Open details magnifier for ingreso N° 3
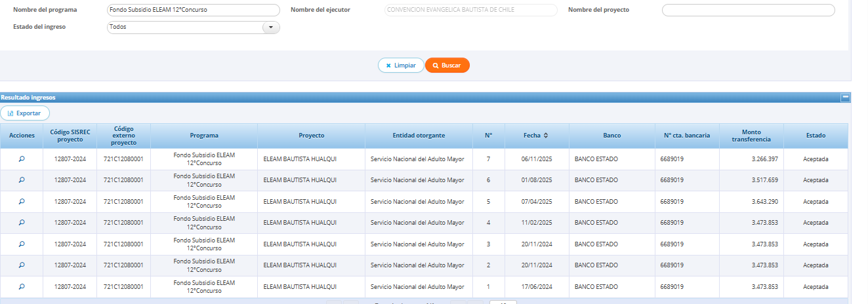868x304 pixels. (x=22, y=244)
